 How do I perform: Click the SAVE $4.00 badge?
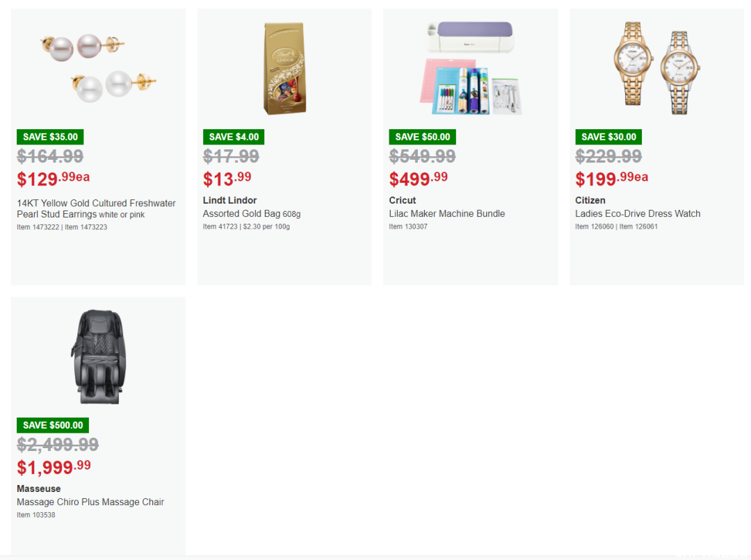(234, 137)
